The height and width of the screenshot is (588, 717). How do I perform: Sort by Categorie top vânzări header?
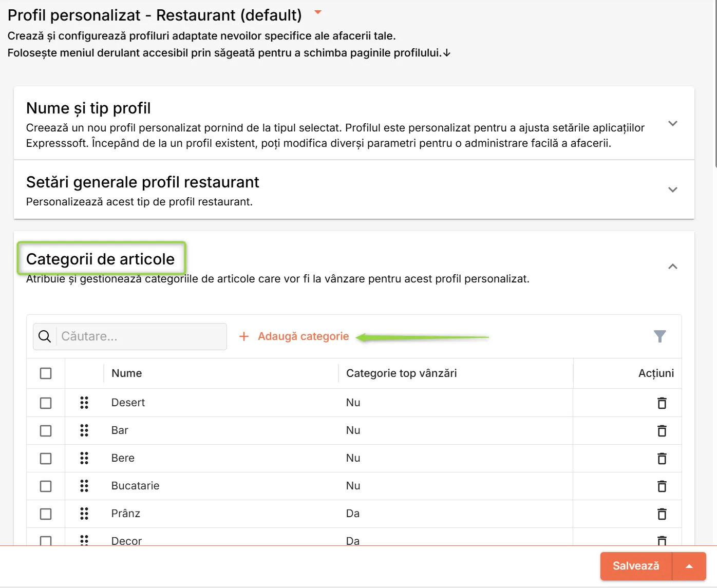[x=402, y=373]
